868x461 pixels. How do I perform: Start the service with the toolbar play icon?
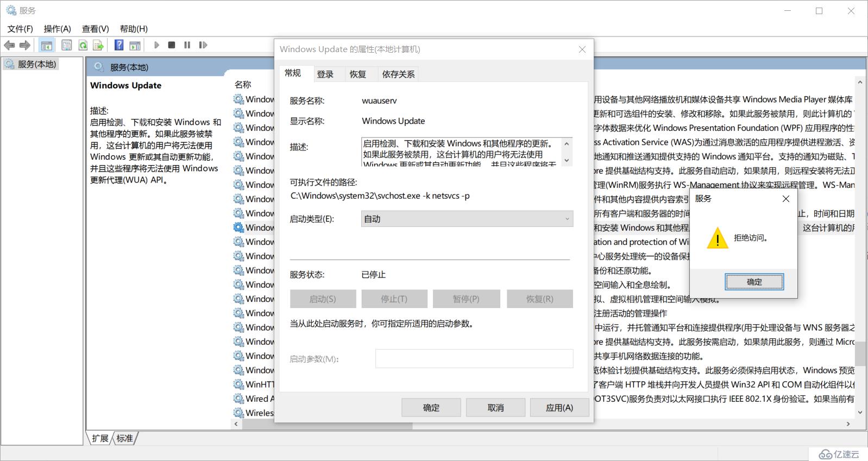156,45
